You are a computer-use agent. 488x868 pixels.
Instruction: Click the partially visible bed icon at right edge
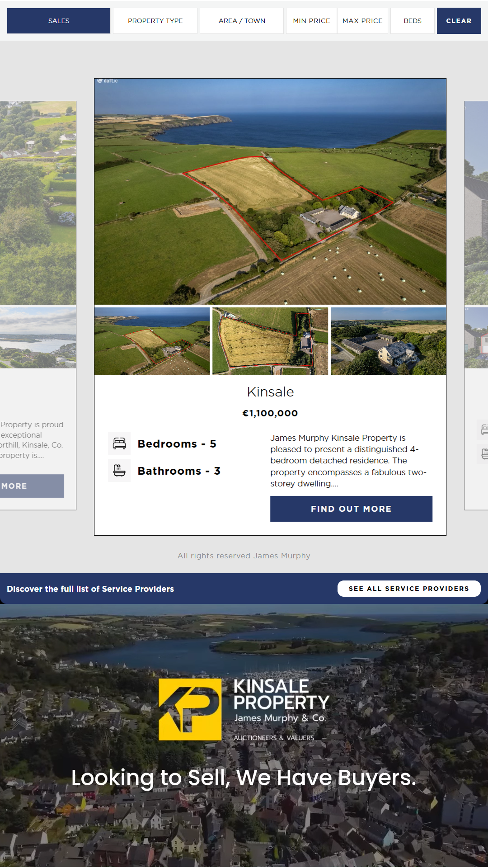click(483, 429)
